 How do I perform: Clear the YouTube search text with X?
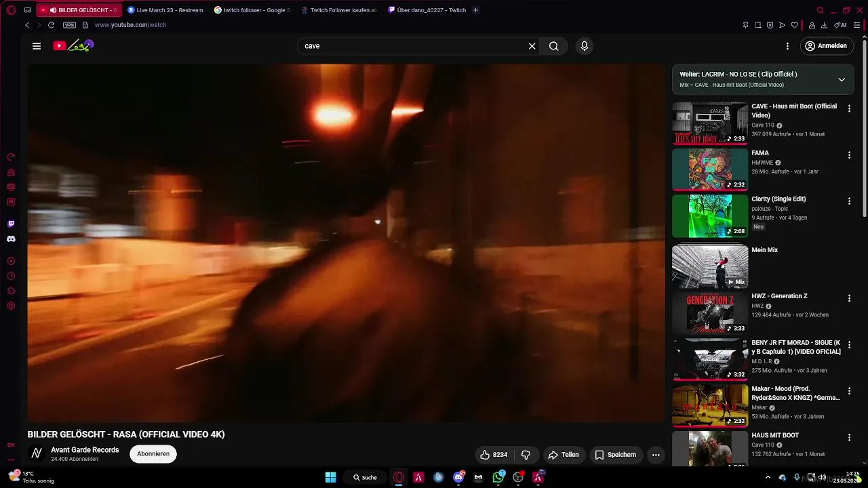pyautogui.click(x=532, y=46)
